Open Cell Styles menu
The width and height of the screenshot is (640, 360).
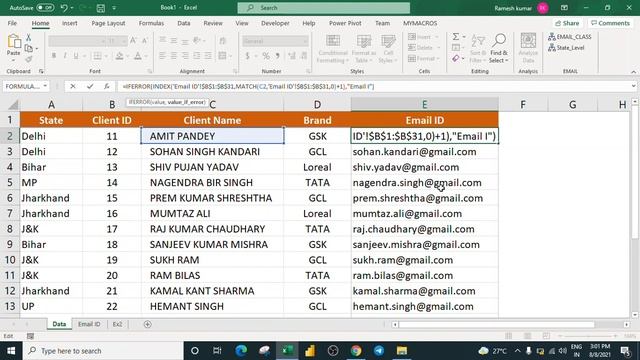point(388,49)
